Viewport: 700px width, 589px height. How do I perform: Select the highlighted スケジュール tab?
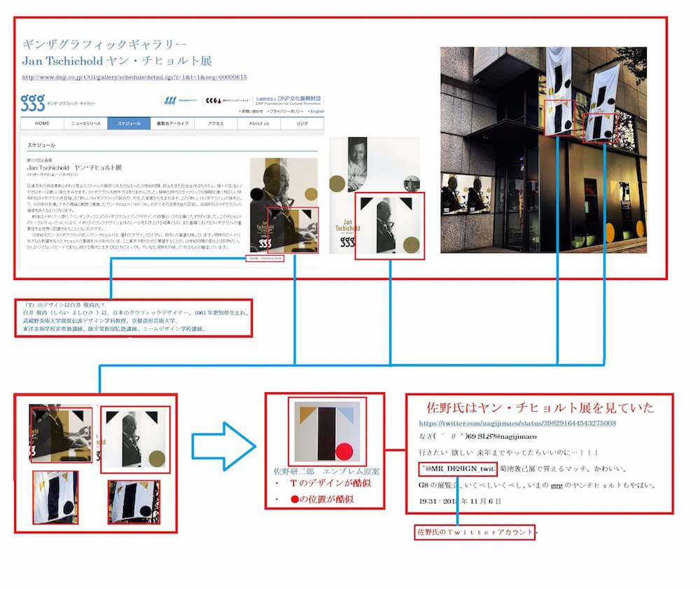point(129,123)
